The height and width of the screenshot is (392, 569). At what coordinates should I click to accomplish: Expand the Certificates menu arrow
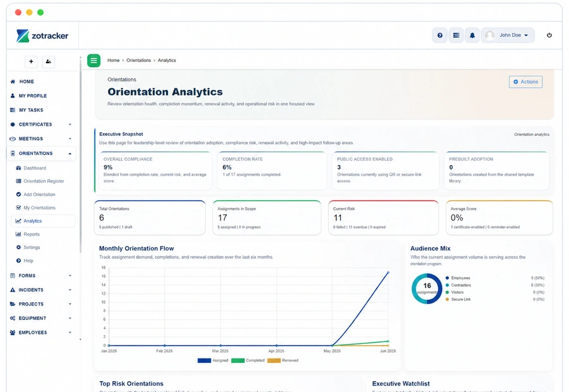(x=70, y=124)
